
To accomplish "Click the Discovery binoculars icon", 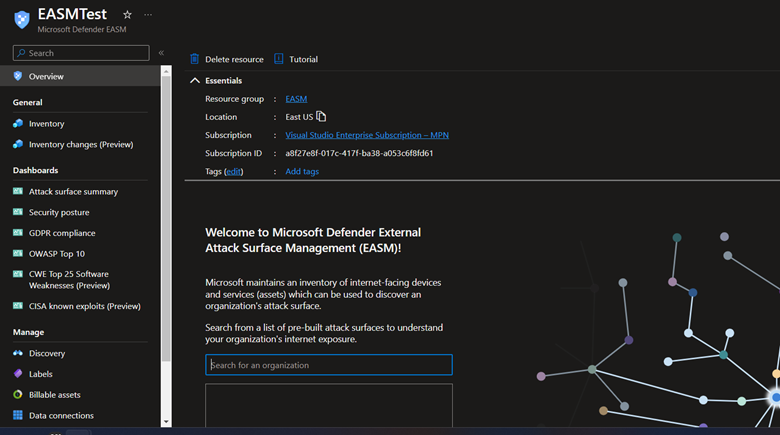I will pyautogui.click(x=18, y=353).
